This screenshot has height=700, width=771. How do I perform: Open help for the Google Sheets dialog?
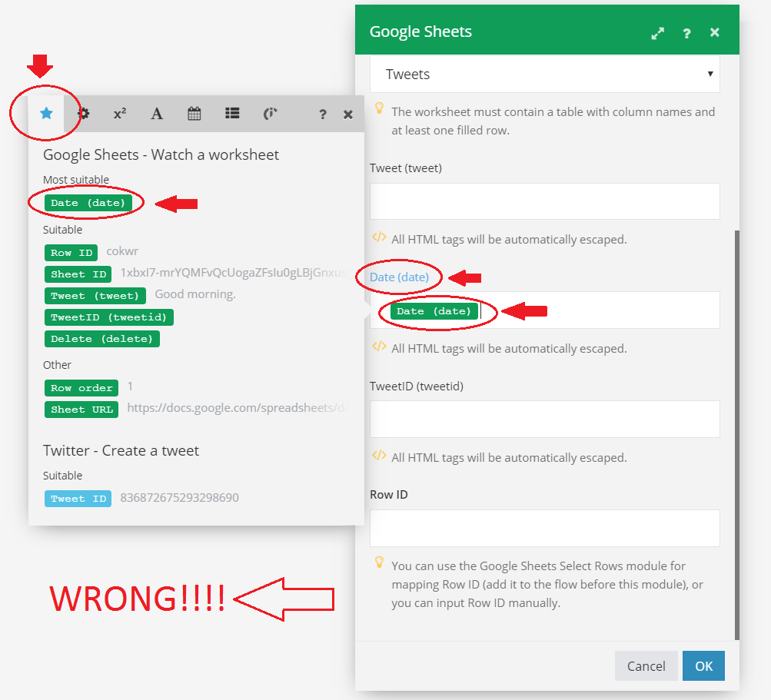tap(686, 33)
